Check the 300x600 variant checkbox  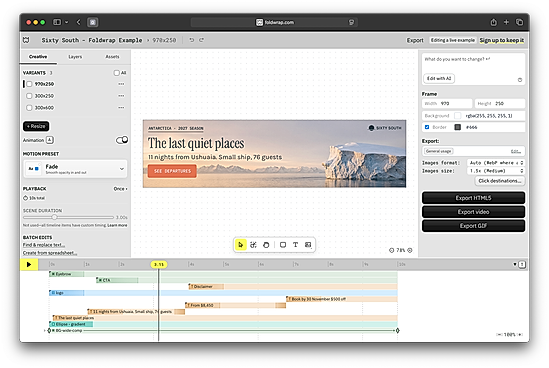point(29,108)
